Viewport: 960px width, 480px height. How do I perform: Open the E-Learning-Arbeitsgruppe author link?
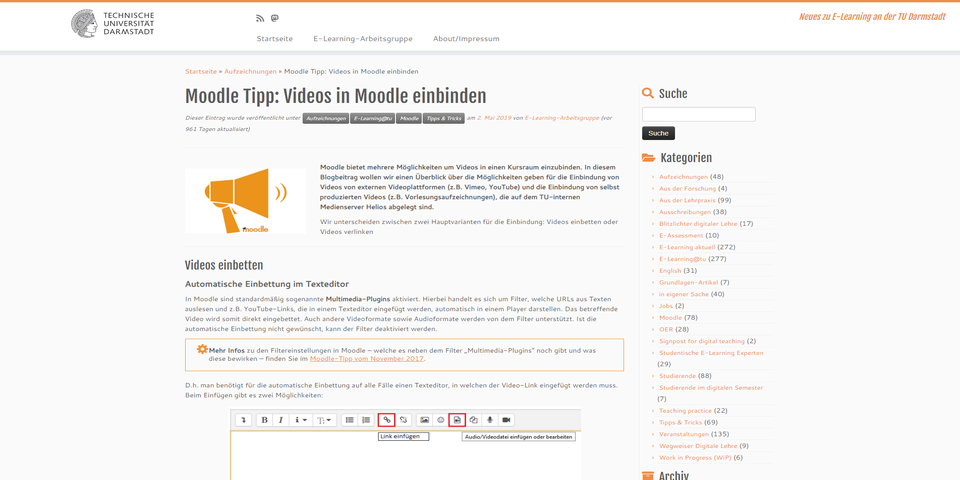pos(562,118)
